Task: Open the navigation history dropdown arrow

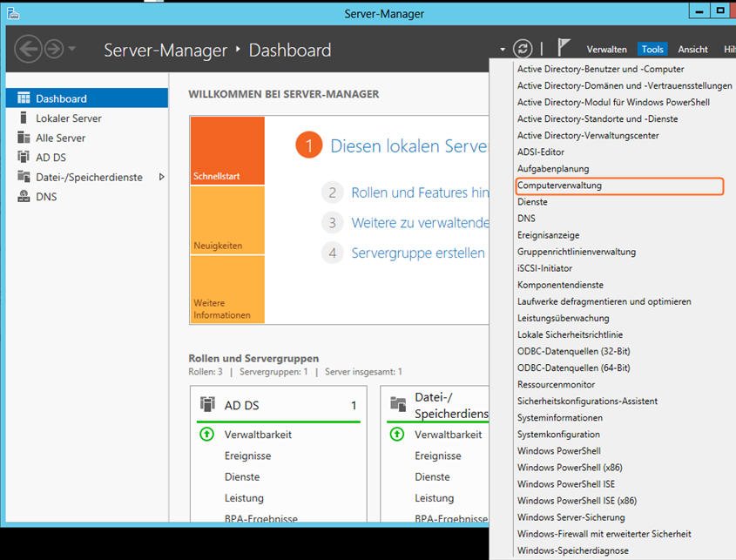Action: [71, 49]
